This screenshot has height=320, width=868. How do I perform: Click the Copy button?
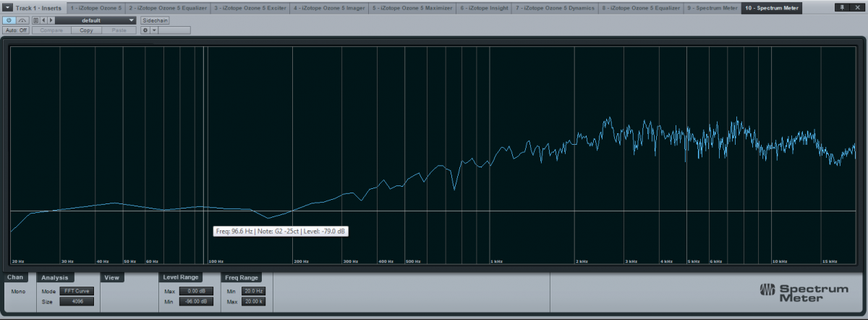(x=86, y=30)
